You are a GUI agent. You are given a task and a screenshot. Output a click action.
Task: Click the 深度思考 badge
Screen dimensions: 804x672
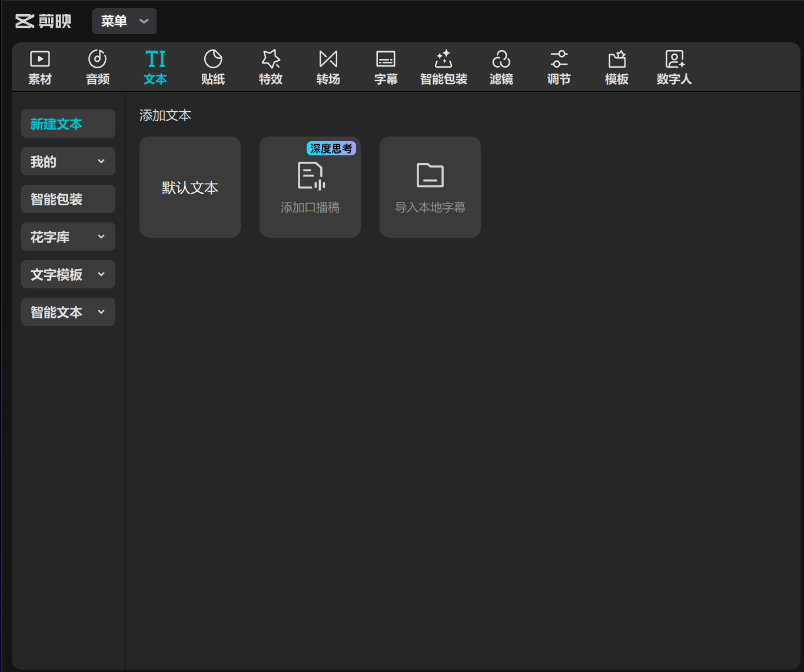pos(331,148)
